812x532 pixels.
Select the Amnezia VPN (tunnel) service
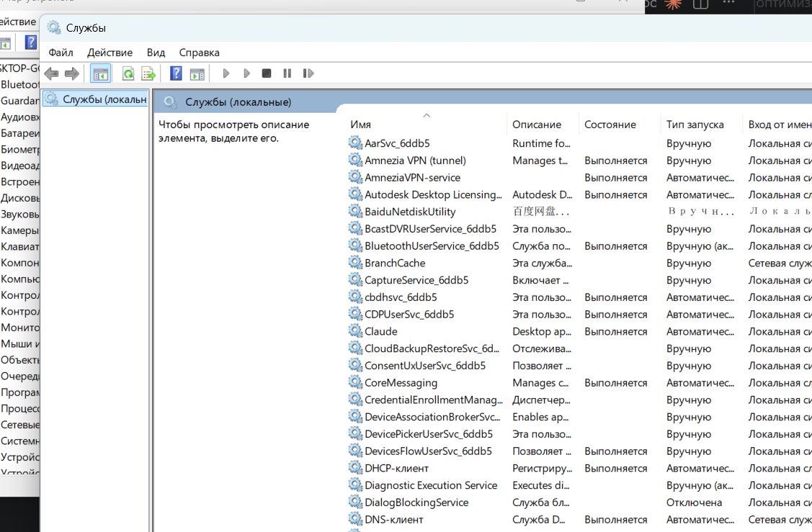pyautogui.click(x=415, y=161)
